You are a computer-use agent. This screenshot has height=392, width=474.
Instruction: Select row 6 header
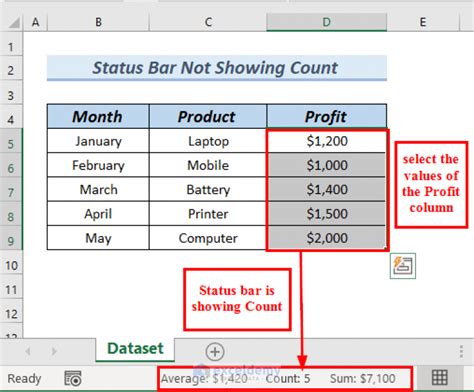coord(11,165)
